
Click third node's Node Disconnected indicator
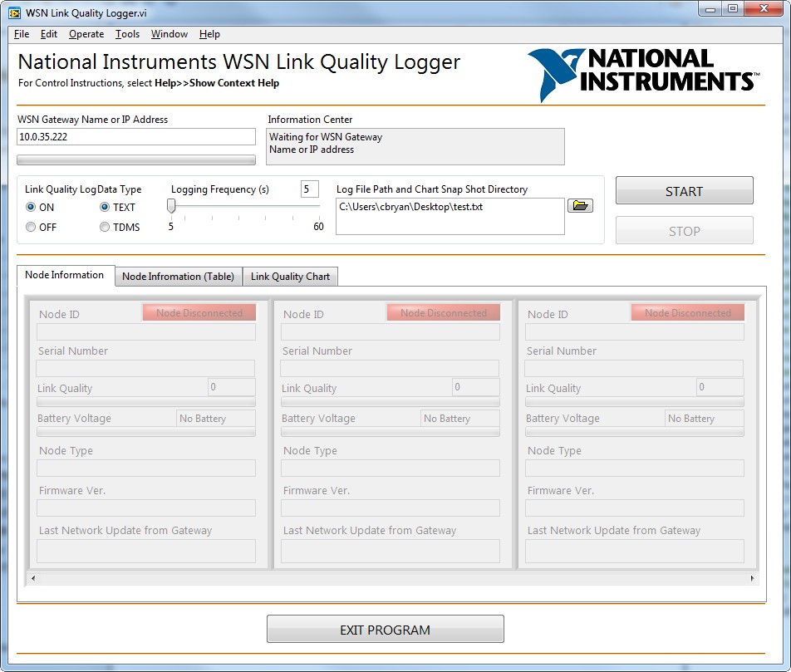tap(688, 313)
